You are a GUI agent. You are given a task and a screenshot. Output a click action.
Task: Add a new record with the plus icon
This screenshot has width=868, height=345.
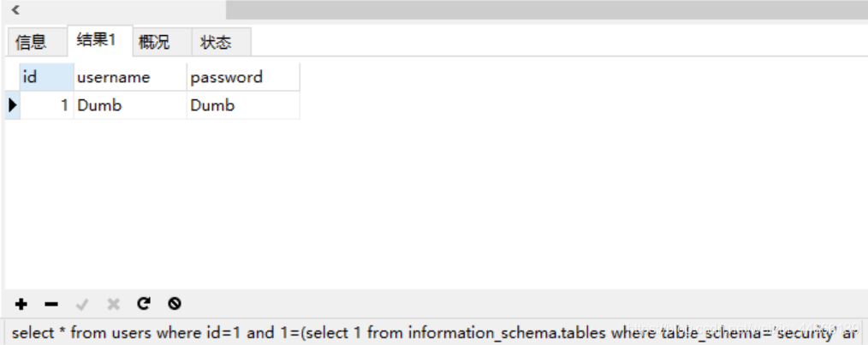click(x=21, y=304)
